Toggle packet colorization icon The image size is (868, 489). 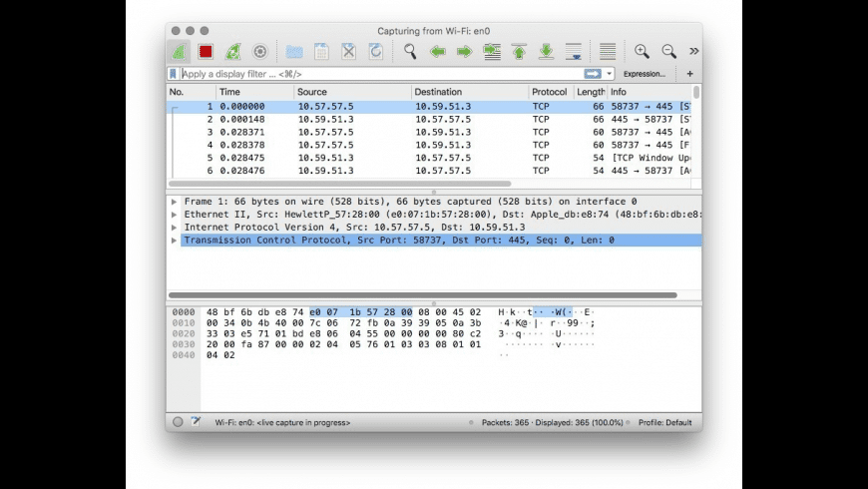(x=608, y=52)
